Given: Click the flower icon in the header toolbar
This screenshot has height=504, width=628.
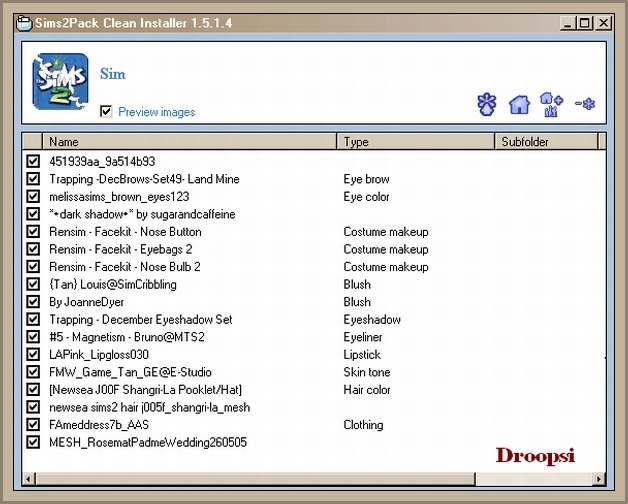Looking at the screenshot, I should [x=487, y=104].
